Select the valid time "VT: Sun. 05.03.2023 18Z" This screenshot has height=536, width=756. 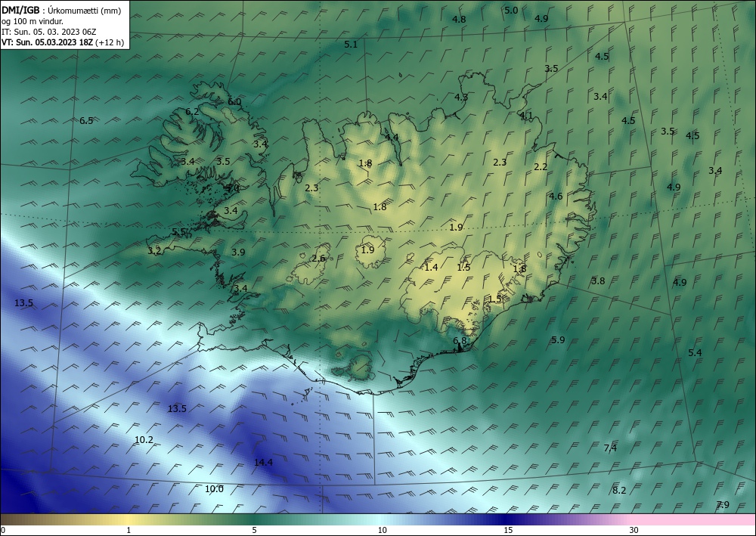pos(47,42)
